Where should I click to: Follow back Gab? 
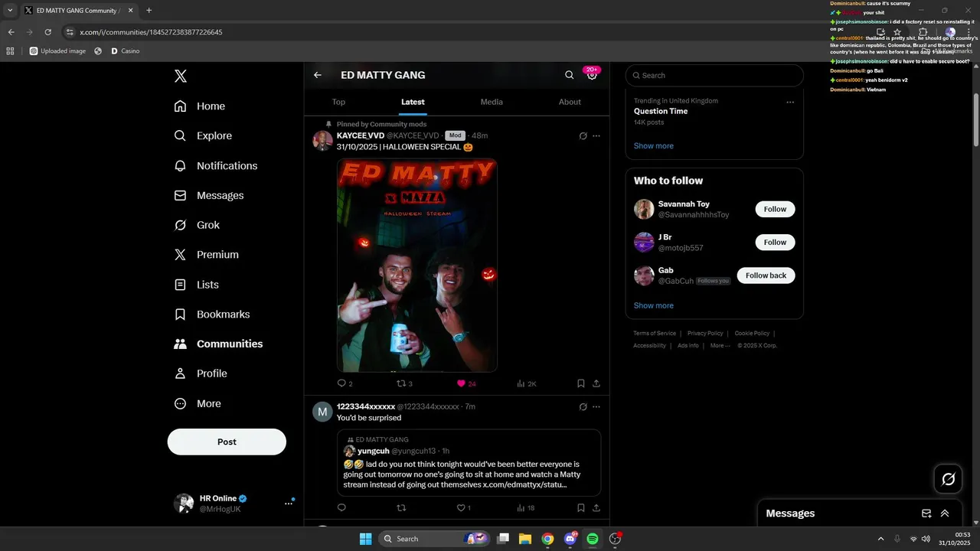click(x=766, y=275)
